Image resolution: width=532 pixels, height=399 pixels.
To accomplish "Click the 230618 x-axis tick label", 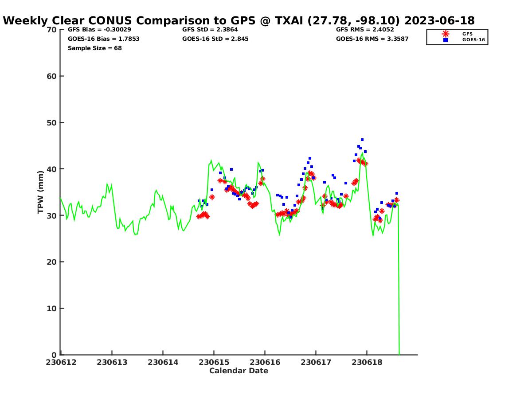I will pos(367,362).
